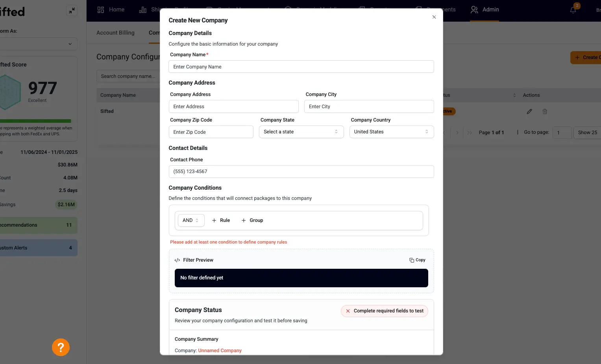Open the notifications bell

pyautogui.click(x=573, y=9)
